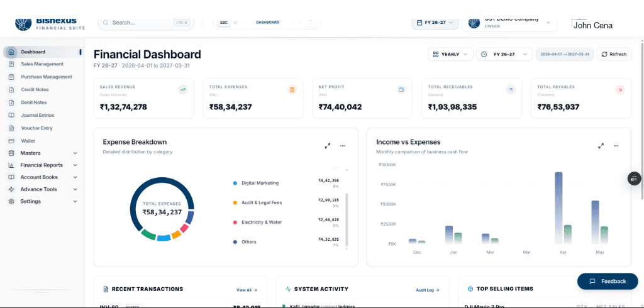Viewport: 644px width, 308px height.
Task: Click the date range 2026-04-01 to 2027-03-31 pill
Action: (565, 54)
